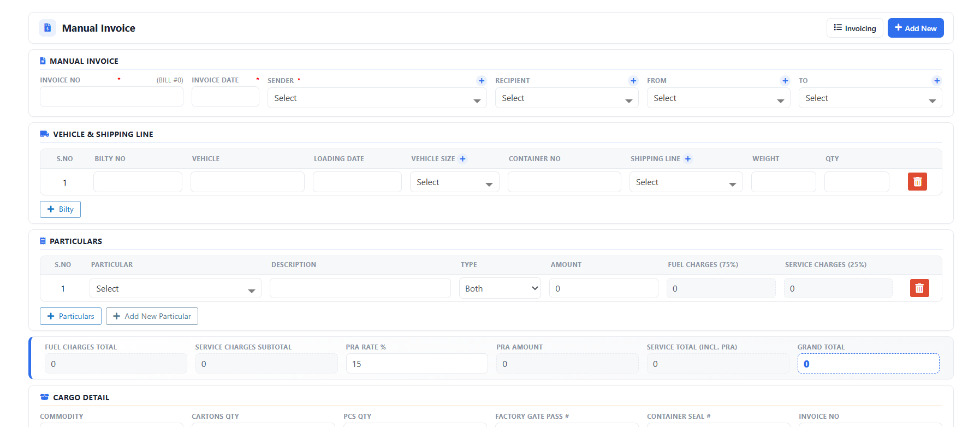
Task: Click the "(BILL #0)" label text
Action: [x=170, y=80]
